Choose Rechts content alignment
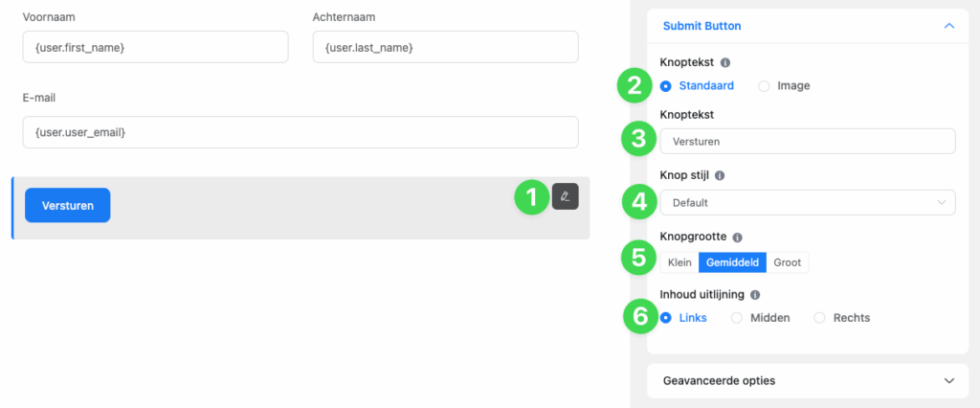 [819, 318]
